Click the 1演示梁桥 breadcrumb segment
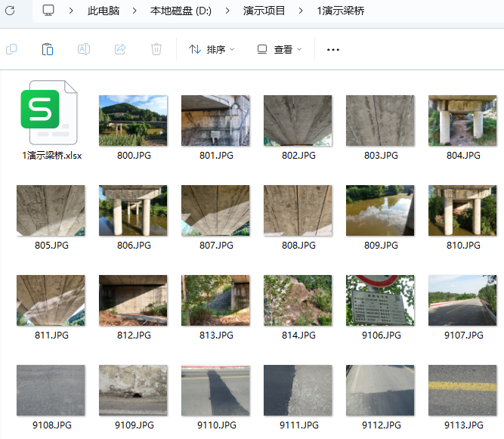 341,11
